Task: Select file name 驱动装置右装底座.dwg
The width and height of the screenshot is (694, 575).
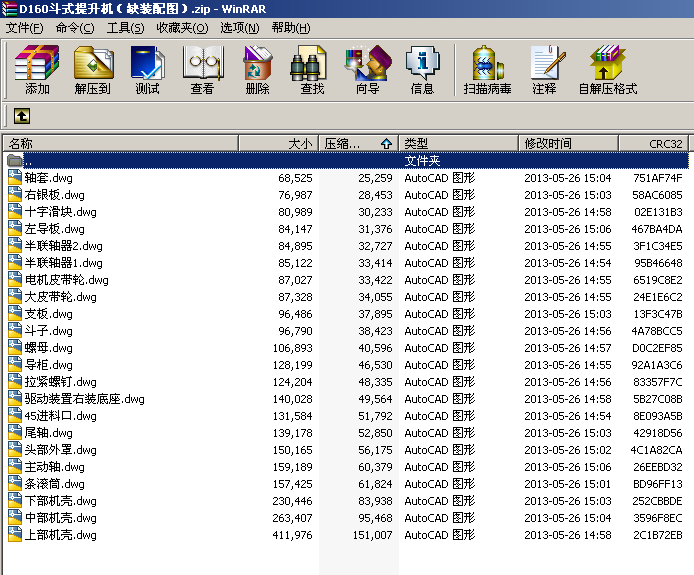Action: click(x=85, y=399)
